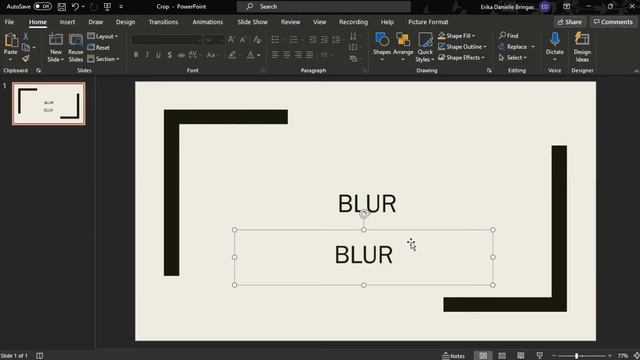Open Design Ideas pane
Image resolution: width=640 pixels, height=360 pixels.
point(582,47)
